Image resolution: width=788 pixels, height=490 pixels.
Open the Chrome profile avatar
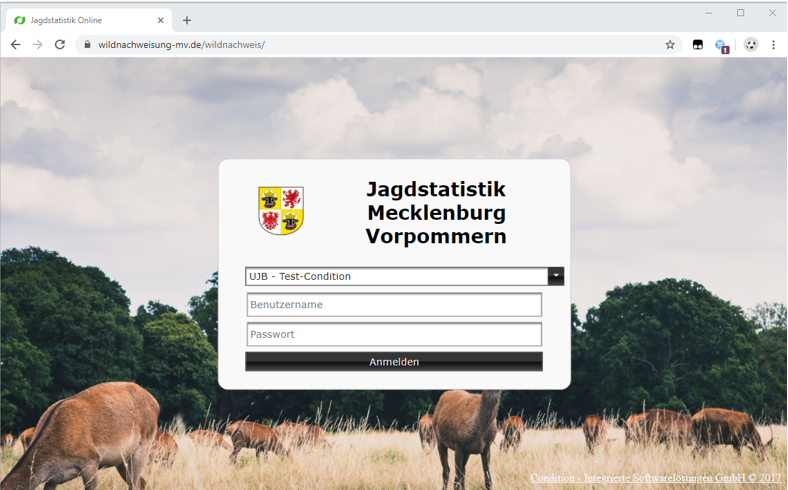750,45
